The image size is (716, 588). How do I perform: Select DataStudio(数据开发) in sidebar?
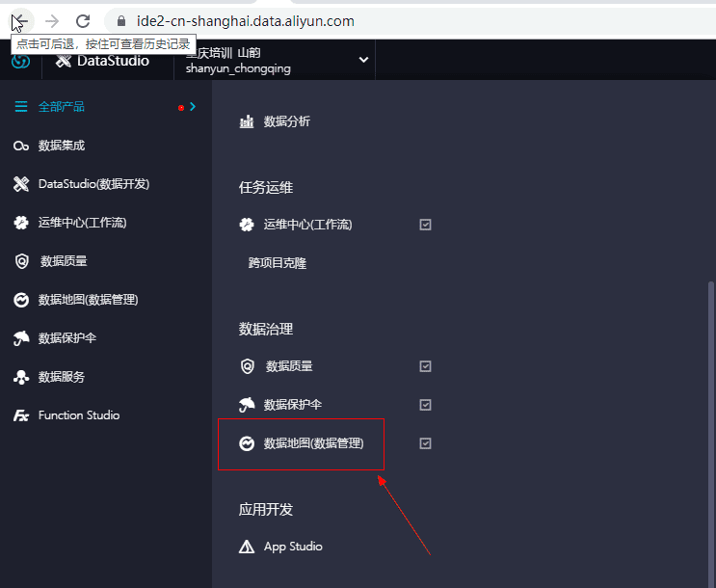93,184
